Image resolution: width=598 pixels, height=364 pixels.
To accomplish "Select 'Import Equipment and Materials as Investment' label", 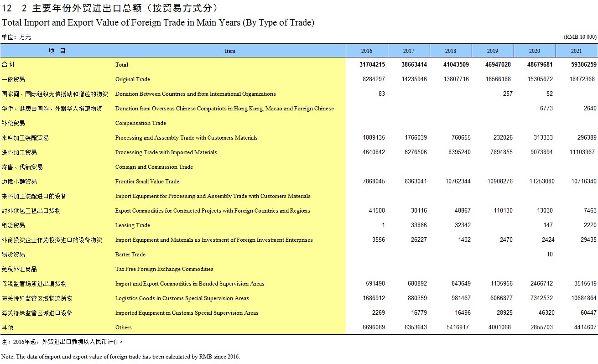I will click(x=214, y=240).
